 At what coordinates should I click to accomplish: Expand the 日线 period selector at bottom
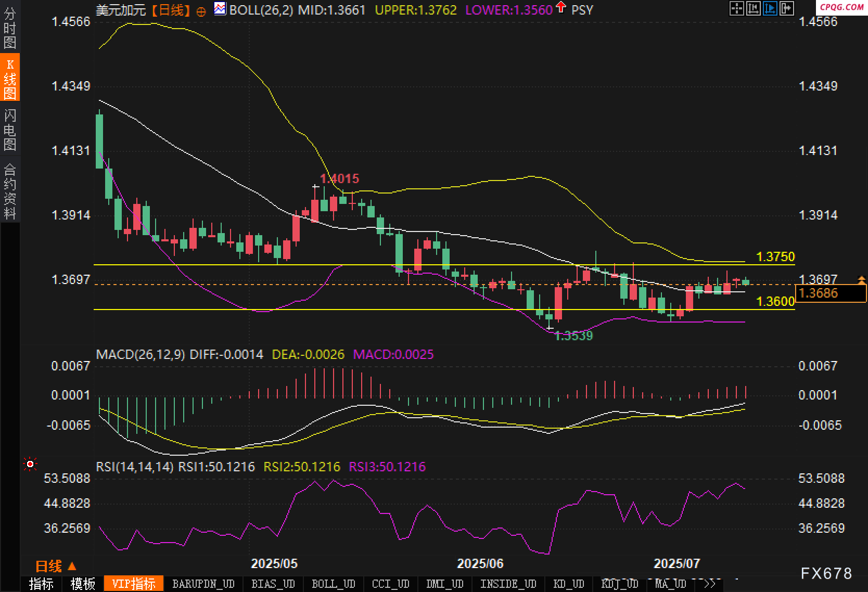click(x=56, y=566)
